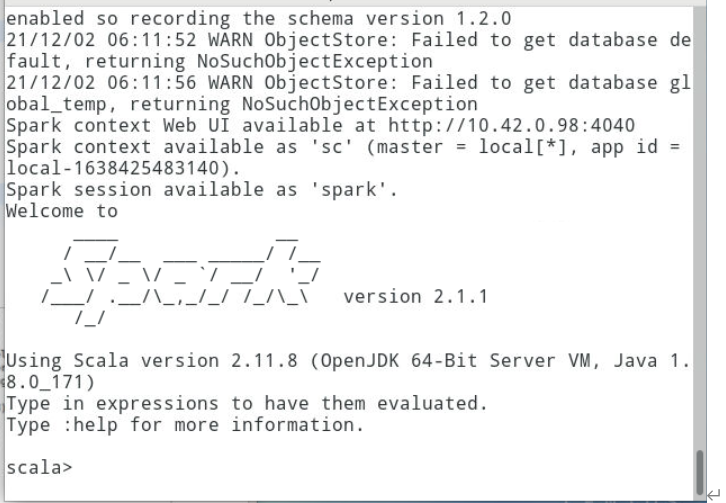726x503 pixels.
Task: Click the Spark ASCII art logo
Action: coord(181,281)
